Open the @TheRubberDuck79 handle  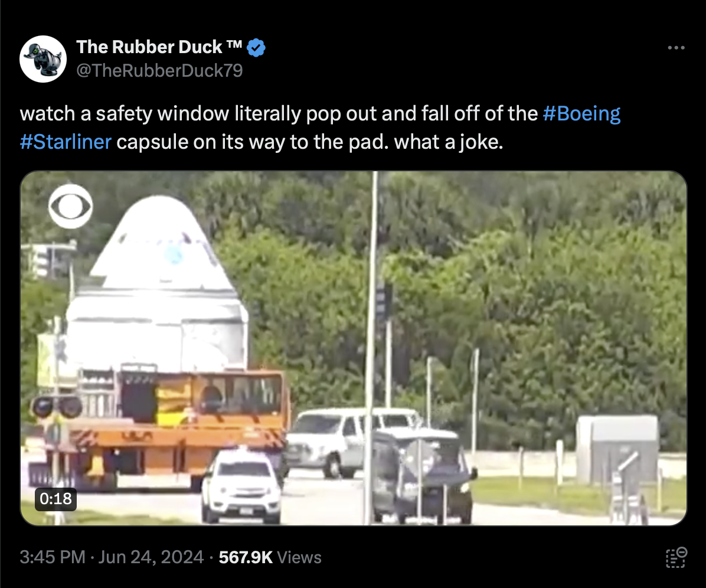159,70
